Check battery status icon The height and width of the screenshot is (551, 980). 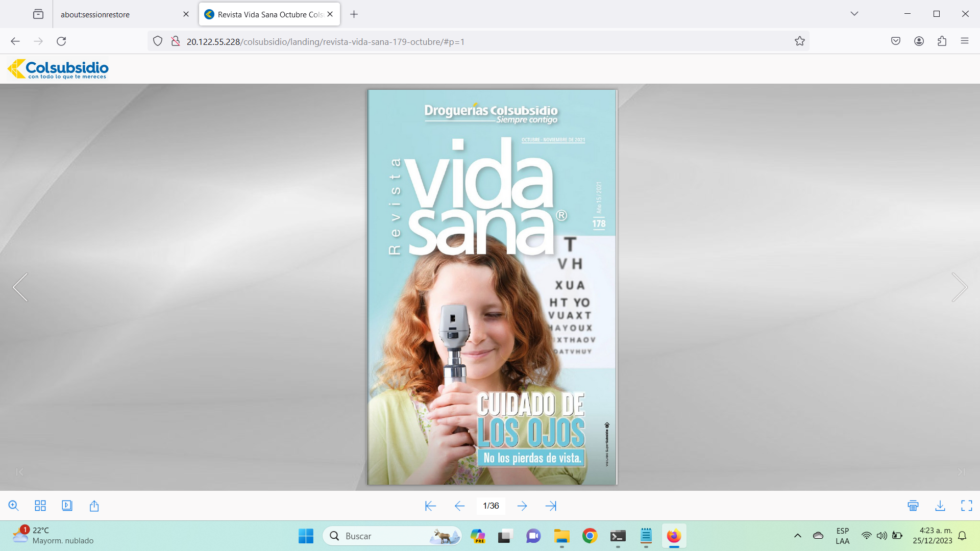coord(897,536)
